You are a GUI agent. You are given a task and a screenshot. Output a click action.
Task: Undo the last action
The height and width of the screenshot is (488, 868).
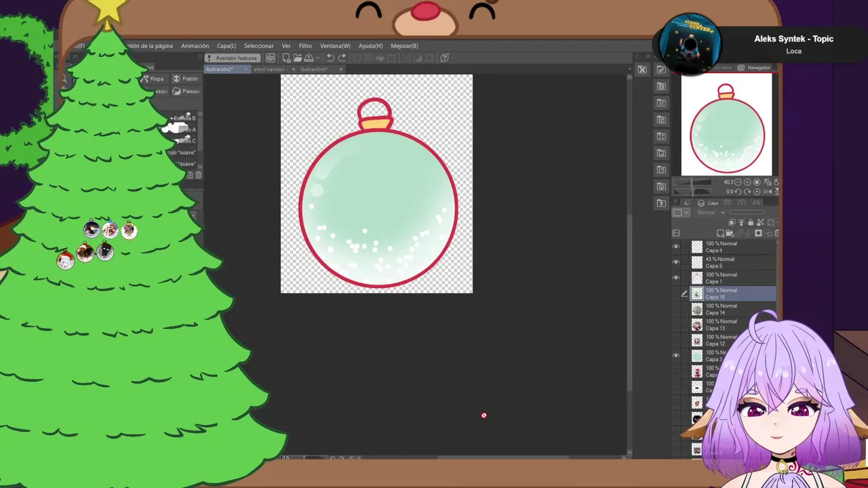[x=330, y=58]
